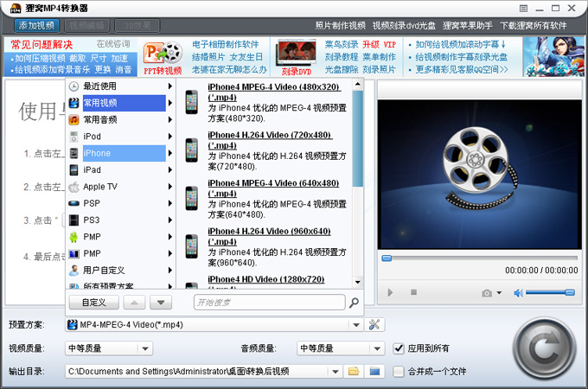Open the output directory folder icon
588x389 pixels.
374,372
